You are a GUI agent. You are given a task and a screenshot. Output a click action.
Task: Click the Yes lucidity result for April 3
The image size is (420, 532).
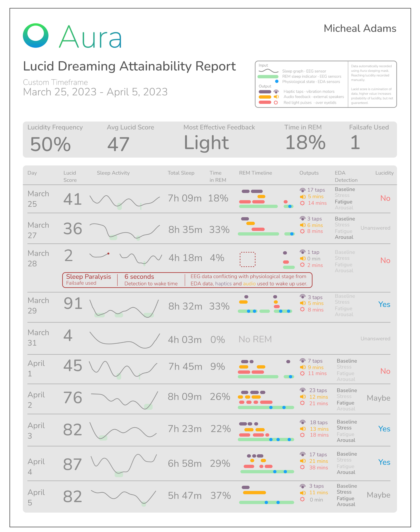(384, 429)
